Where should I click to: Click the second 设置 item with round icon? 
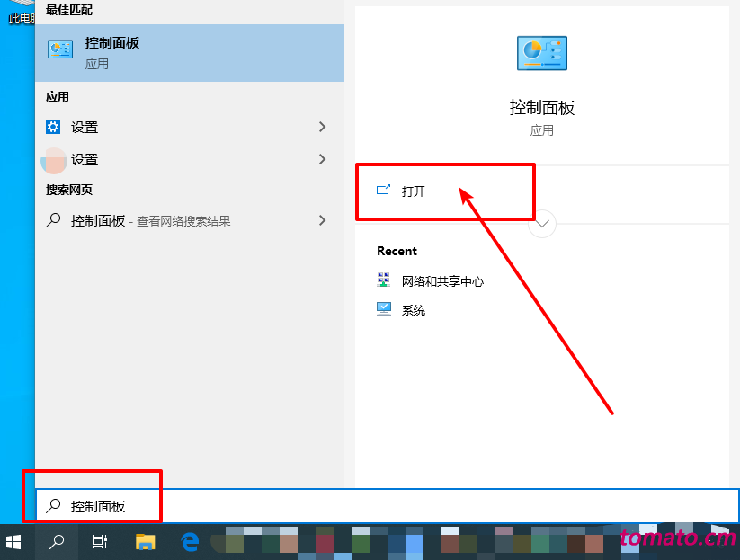pos(190,159)
